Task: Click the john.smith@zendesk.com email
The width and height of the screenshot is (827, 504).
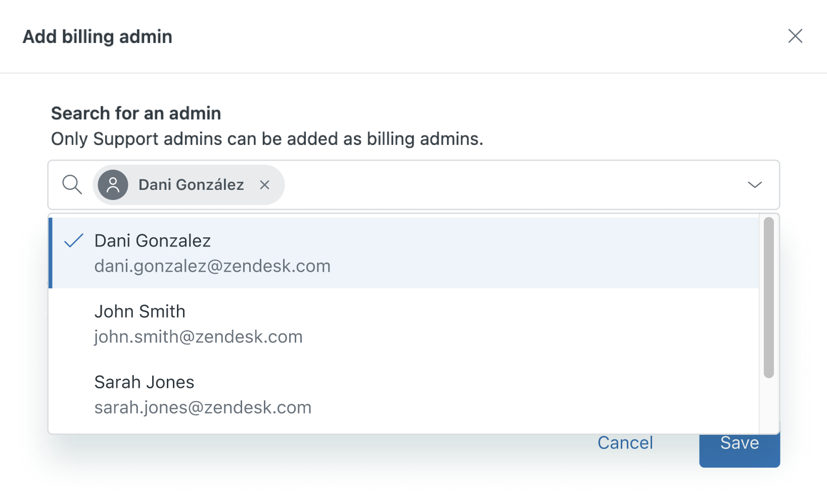Action: coord(198,337)
